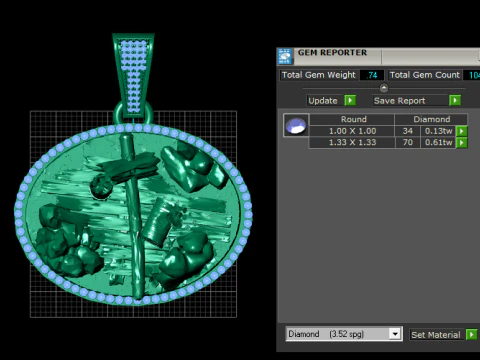Viewport: 480px width, 360px height.
Task: Click the green arrow beside Save Report
Action: click(x=455, y=100)
